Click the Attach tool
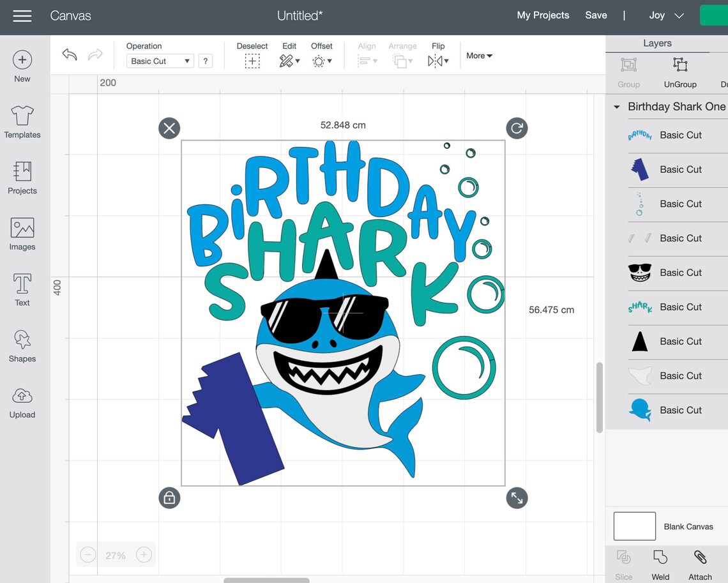Screen dimensions: 728x583 700,565
